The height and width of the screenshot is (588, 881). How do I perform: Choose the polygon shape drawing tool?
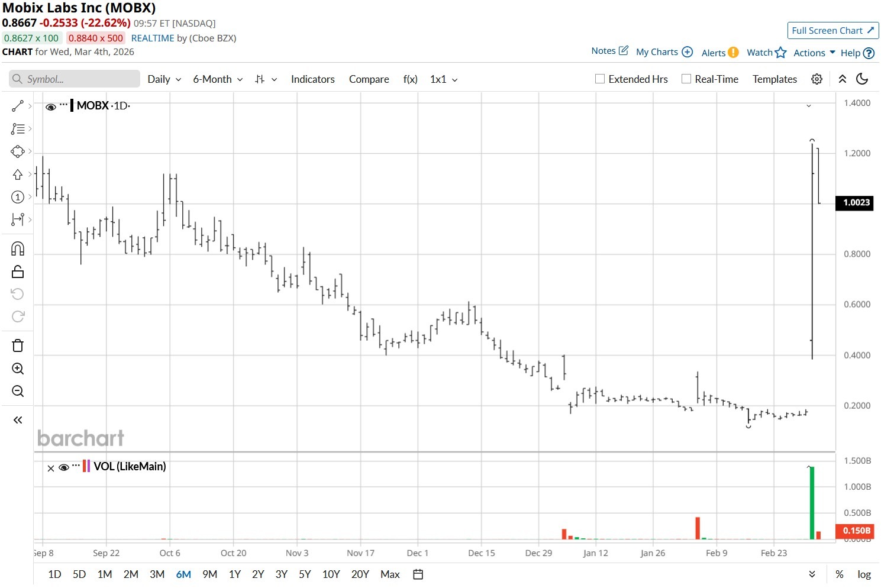tap(18, 151)
